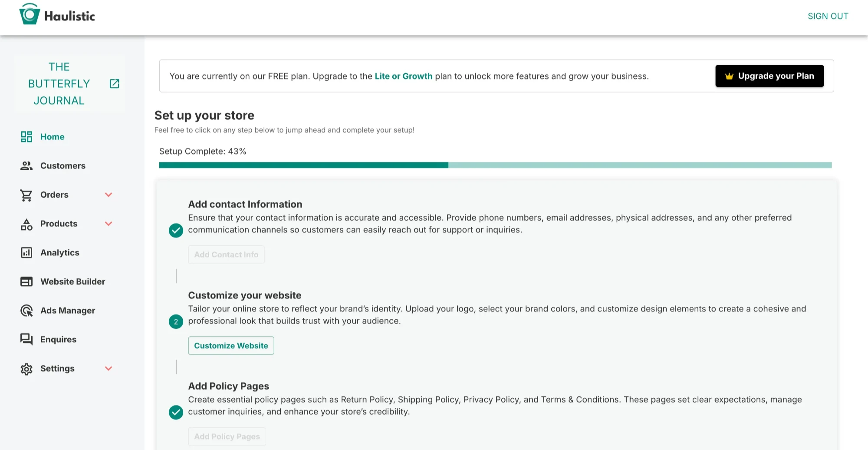Go to Customers in the sidebar

pyautogui.click(x=62, y=166)
